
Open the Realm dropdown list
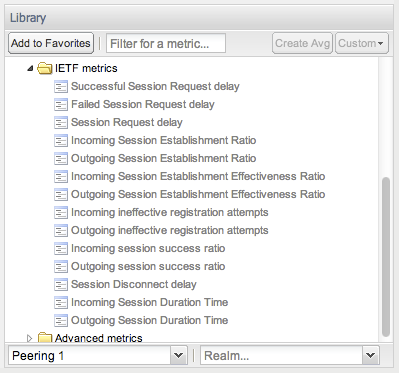click(x=289, y=355)
